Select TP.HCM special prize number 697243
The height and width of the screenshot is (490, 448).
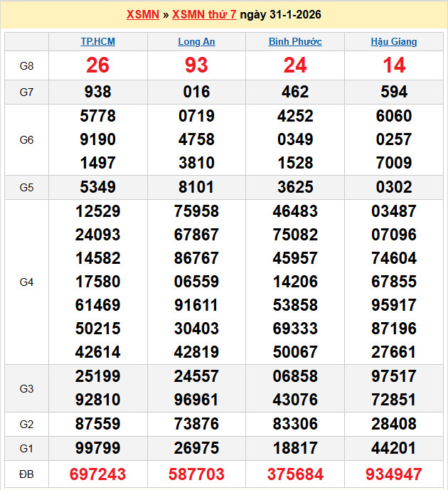[x=97, y=474]
